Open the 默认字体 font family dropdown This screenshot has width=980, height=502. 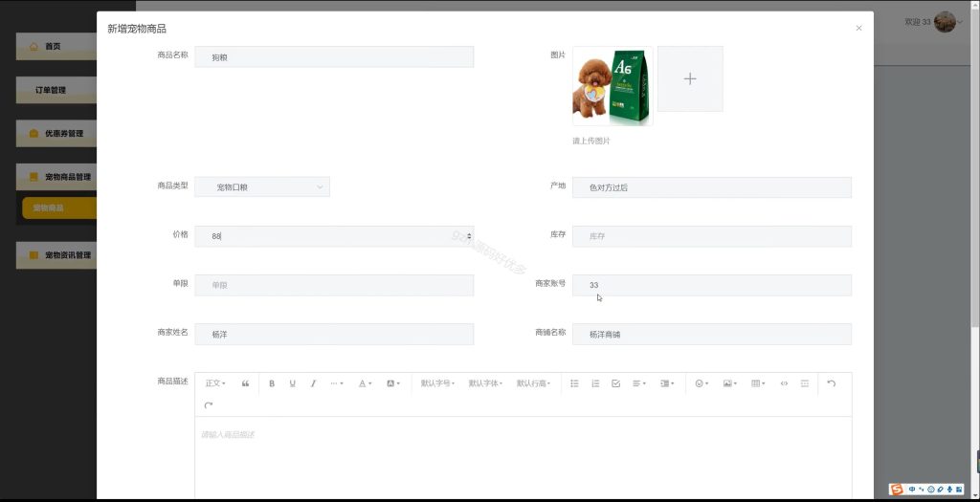(485, 383)
